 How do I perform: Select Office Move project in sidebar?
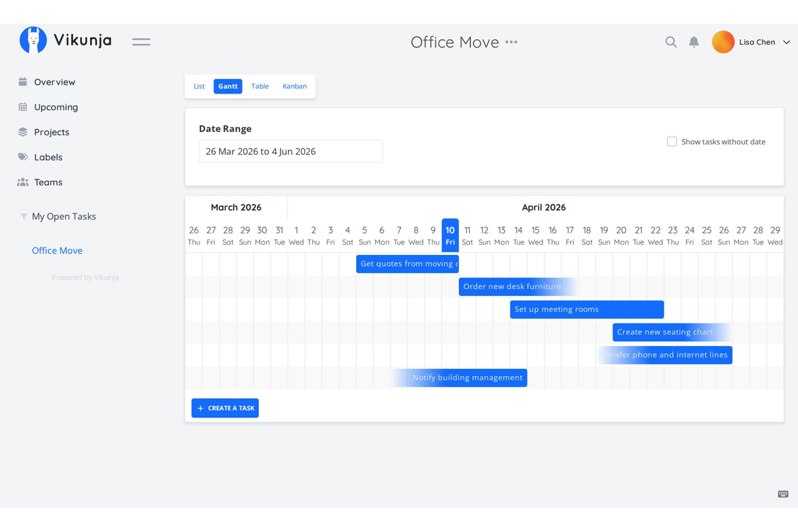[x=57, y=250]
